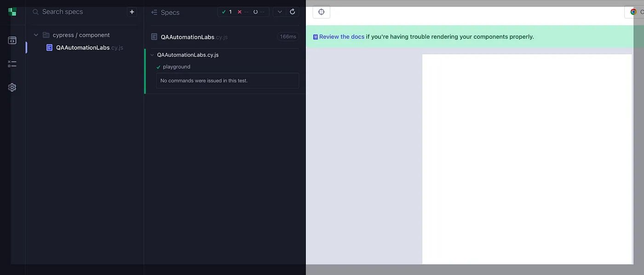Viewport: 644px width, 275px height.
Task: Toggle the failed tests filter
Action: click(241, 12)
